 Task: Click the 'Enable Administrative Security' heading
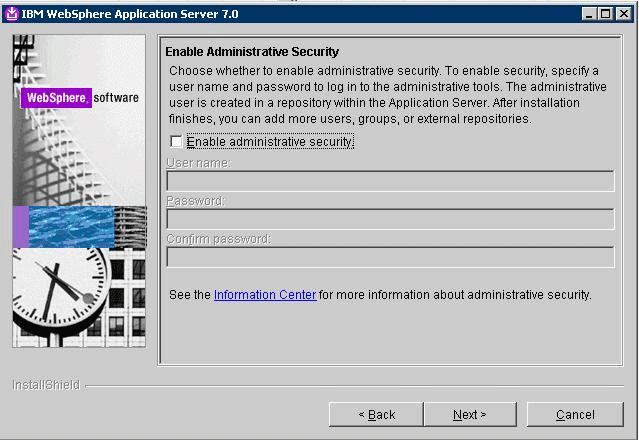pos(252,52)
